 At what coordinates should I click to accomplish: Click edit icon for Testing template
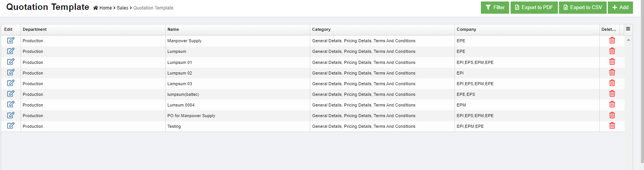pyautogui.click(x=11, y=126)
